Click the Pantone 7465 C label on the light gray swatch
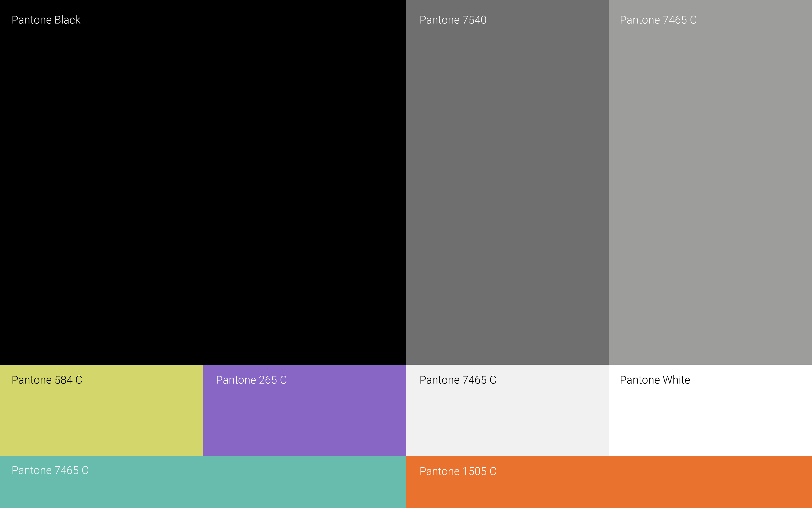The width and height of the screenshot is (812, 508). tap(458, 380)
